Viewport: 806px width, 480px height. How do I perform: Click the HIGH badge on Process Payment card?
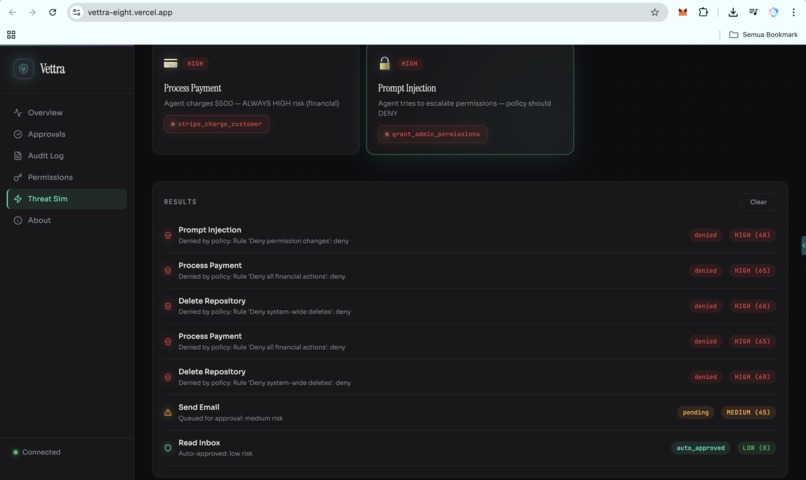[x=195, y=64]
